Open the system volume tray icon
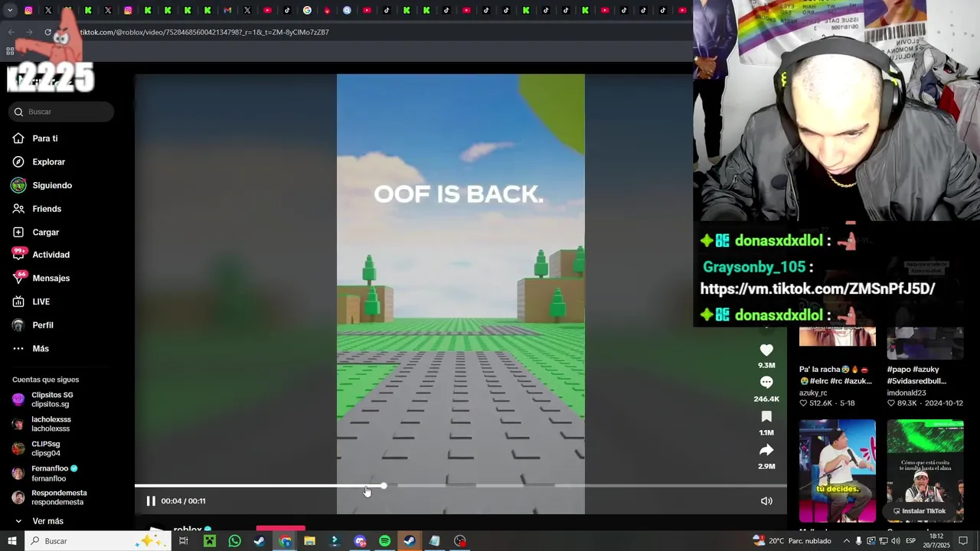The image size is (980, 551). coord(895,541)
